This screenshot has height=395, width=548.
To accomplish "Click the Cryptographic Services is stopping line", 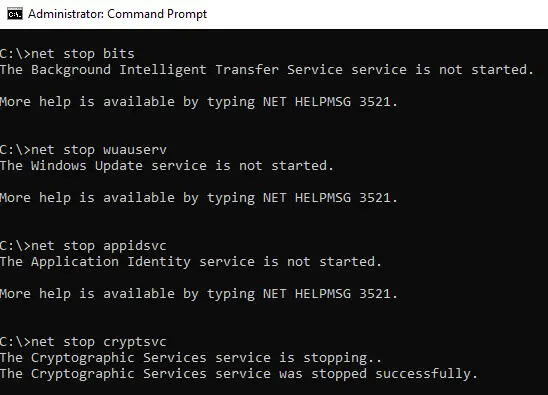I will (191, 358).
